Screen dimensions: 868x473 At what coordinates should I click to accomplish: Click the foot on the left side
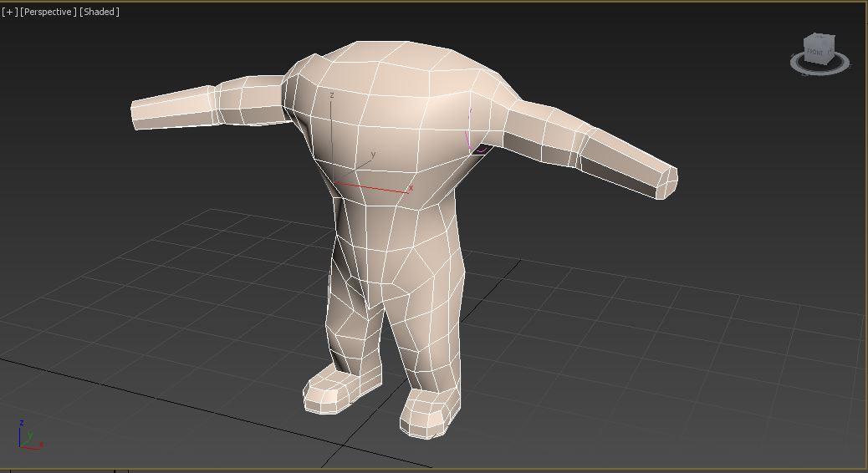tap(329, 393)
